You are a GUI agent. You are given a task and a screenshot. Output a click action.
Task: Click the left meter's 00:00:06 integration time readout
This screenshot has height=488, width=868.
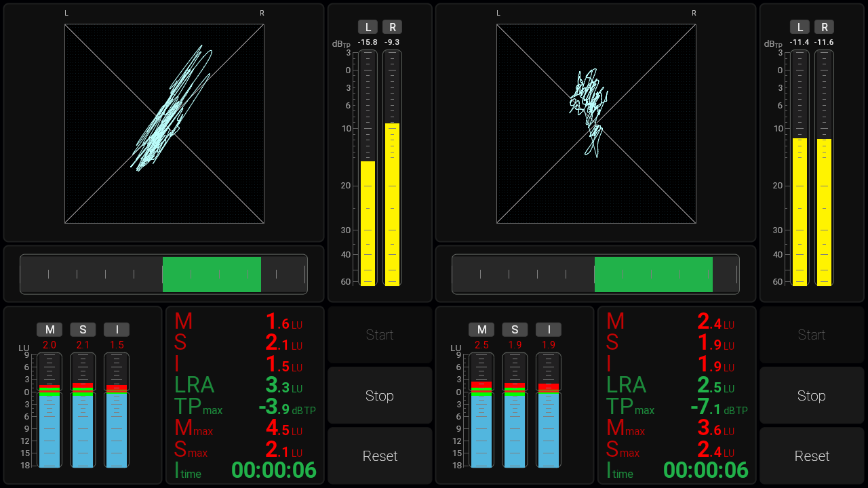coord(274,470)
